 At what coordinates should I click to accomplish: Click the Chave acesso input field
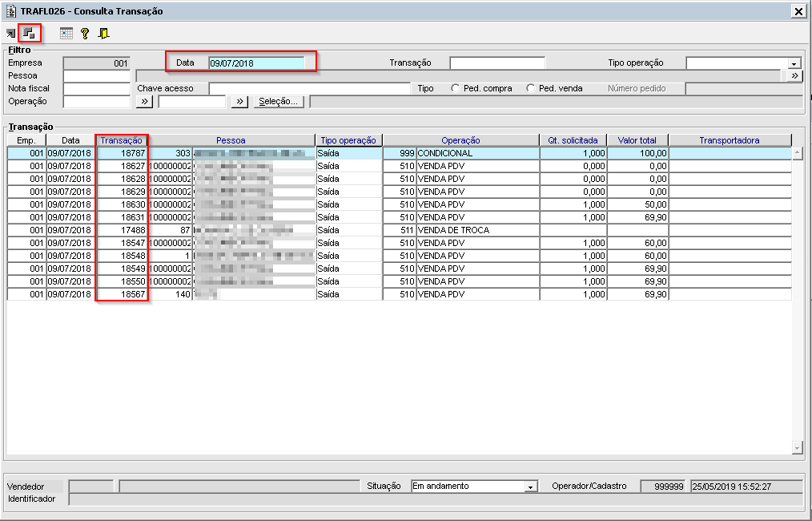[x=310, y=89]
